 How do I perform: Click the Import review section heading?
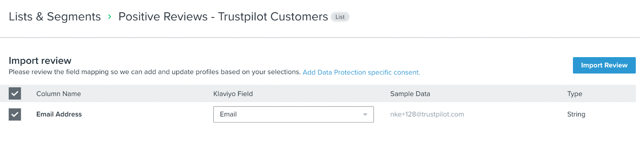click(x=40, y=61)
